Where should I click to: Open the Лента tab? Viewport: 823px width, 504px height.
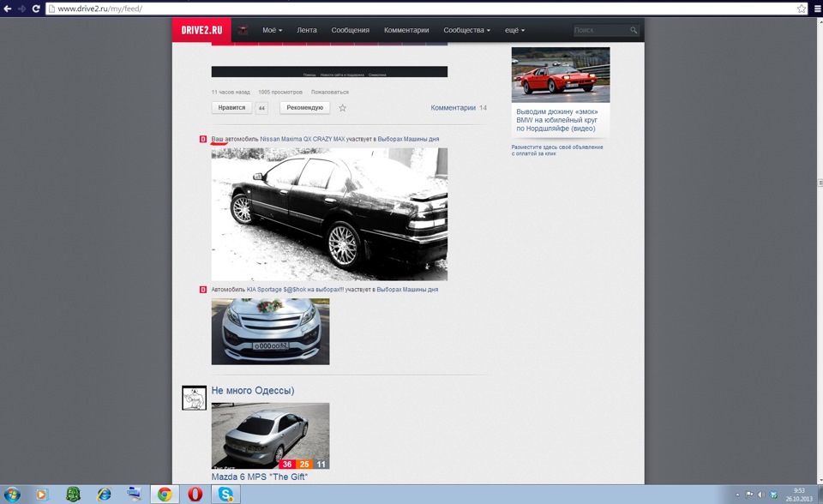pos(307,31)
